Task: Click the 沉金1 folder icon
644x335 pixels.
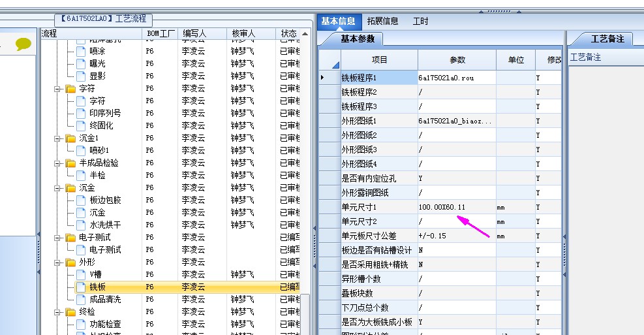Action: pos(70,138)
